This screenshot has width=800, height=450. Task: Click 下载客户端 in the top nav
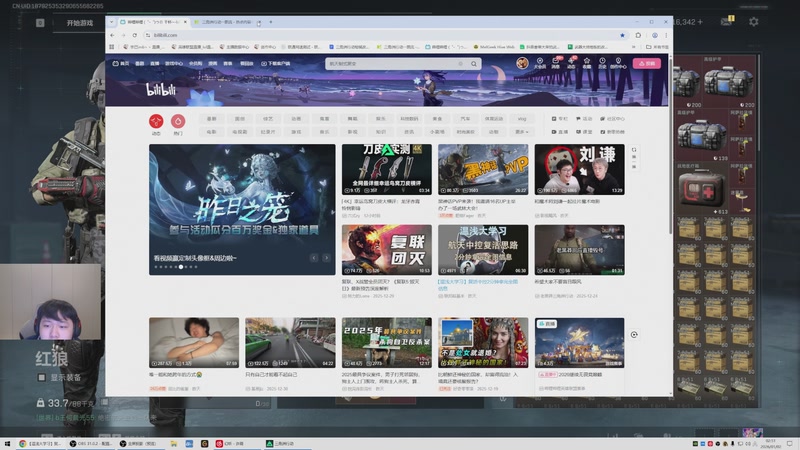click(276, 63)
